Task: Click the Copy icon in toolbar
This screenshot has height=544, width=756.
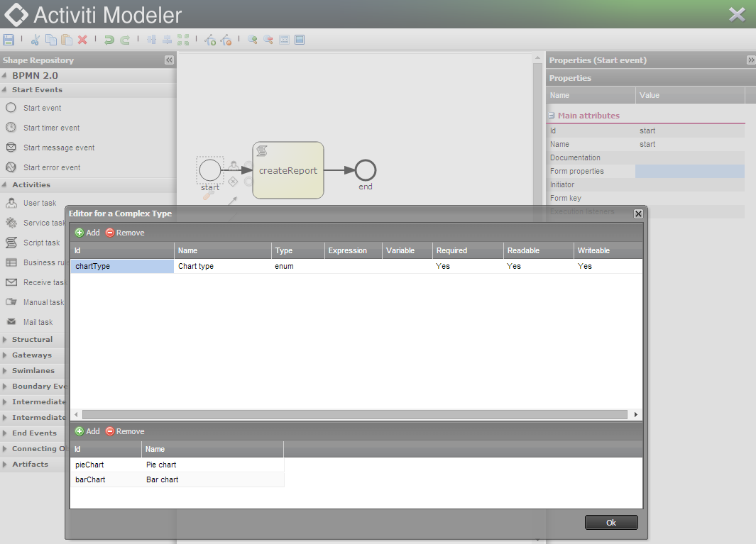Action: pyautogui.click(x=50, y=40)
